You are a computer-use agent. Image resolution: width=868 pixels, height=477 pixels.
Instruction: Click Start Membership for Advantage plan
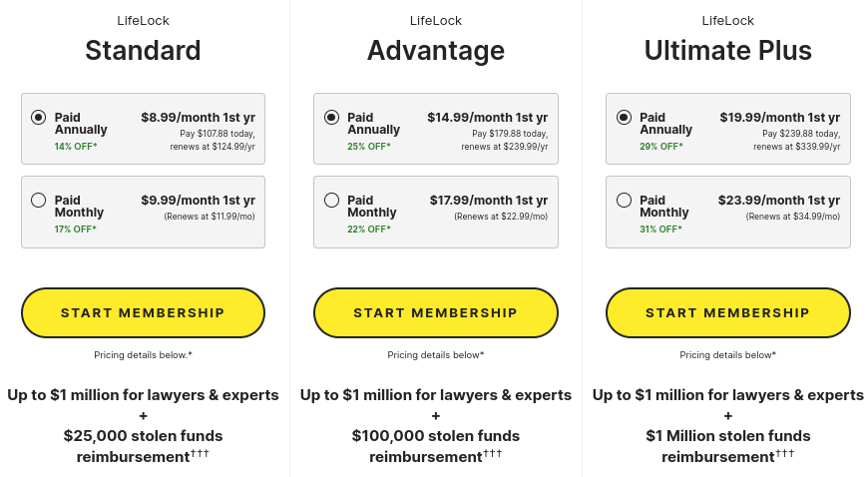coord(436,313)
